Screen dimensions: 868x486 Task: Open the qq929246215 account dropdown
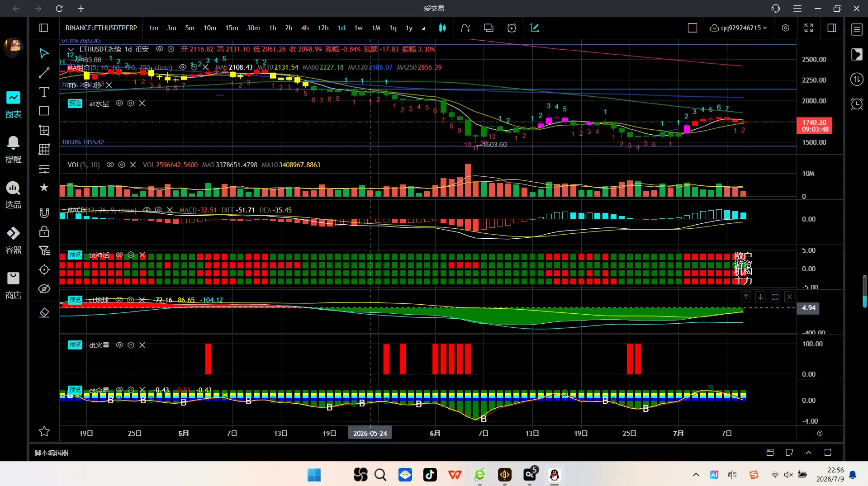739,28
